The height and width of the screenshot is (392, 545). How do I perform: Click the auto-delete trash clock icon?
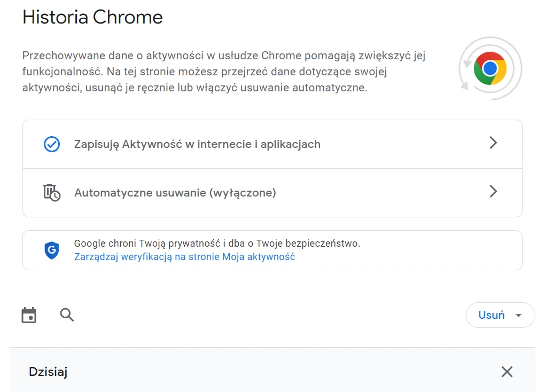pyautogui.click(x=51, y=192)
